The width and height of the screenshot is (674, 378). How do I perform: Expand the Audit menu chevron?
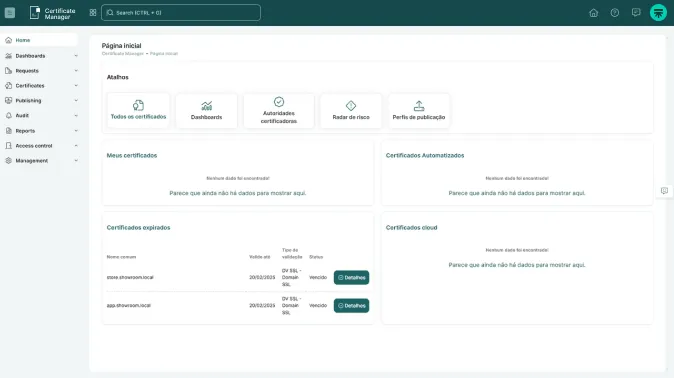pyautogui.click(x=76, y=115)
